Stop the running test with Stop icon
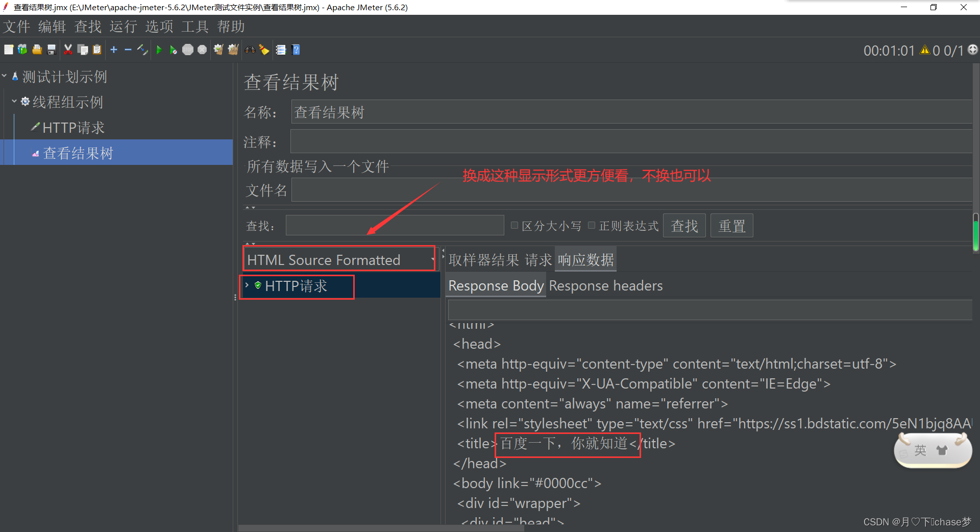Image resolution: width=980 pixels, height=532 pixels. [188, 50]
